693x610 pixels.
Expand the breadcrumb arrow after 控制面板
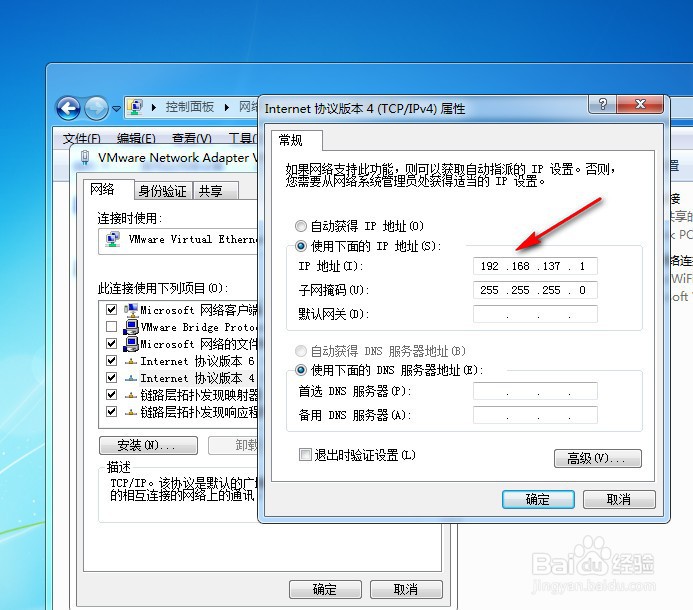point(226,107)
